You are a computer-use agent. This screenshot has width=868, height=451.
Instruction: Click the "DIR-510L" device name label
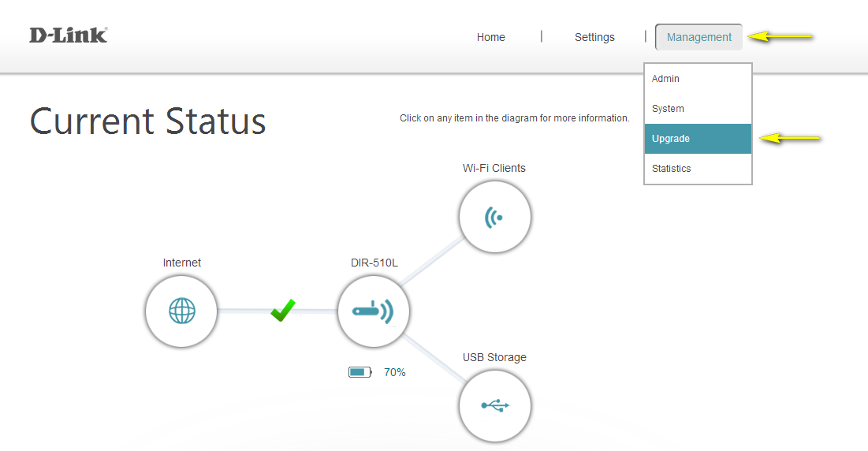[x=374, y=263]
